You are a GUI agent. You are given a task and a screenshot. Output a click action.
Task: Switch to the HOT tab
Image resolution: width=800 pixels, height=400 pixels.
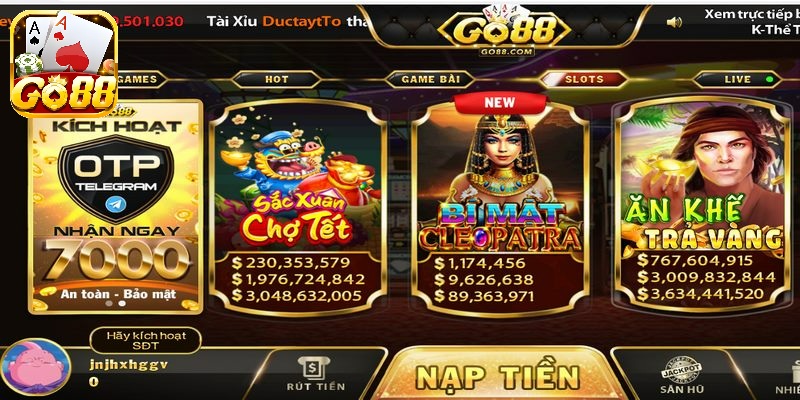(276, 80)
